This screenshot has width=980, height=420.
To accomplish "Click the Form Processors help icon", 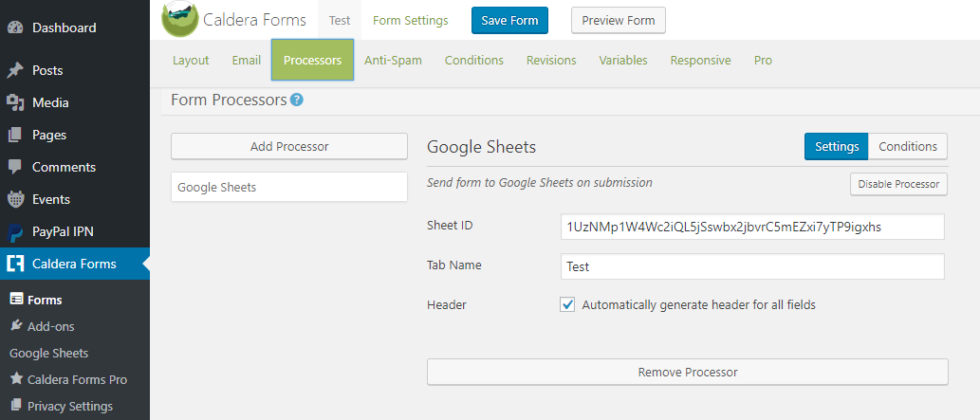I will click(x=297, y=100).
